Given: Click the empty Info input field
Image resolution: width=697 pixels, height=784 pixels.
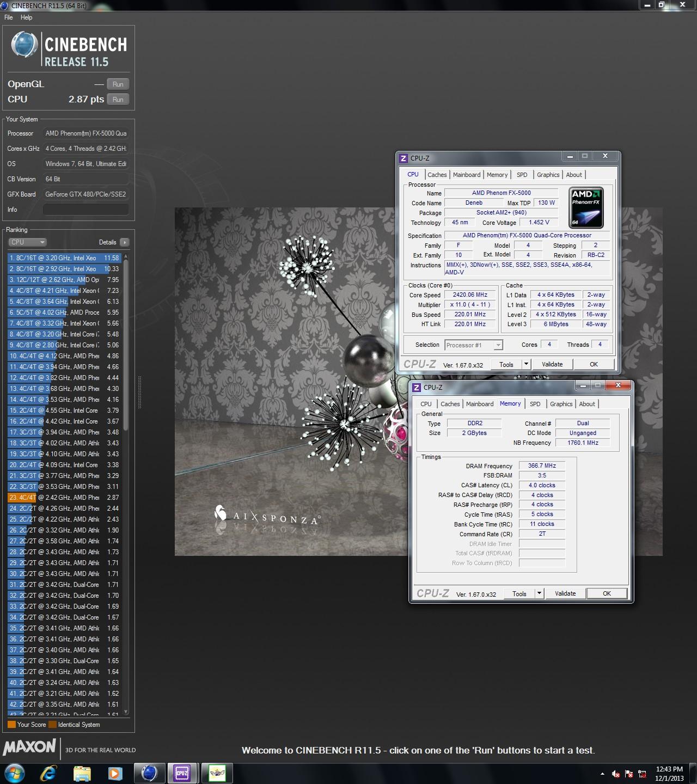Looking at the screenshot, I should (86, 210).
